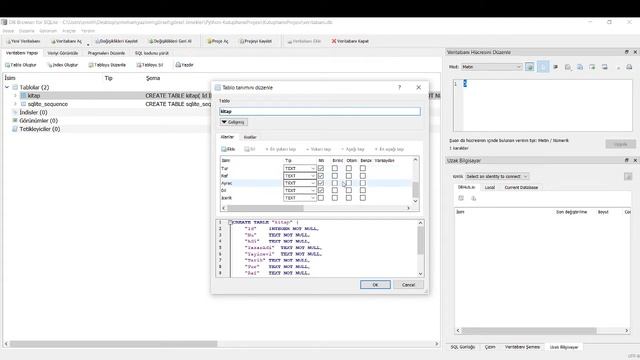Click the Projeyi Kaydet toolbar button
This screenshot has width=640, height=360.
(256, 41)
